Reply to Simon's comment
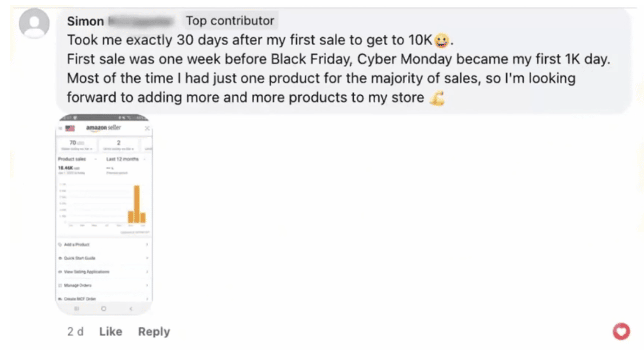644x363 pixels. (154, 332)
